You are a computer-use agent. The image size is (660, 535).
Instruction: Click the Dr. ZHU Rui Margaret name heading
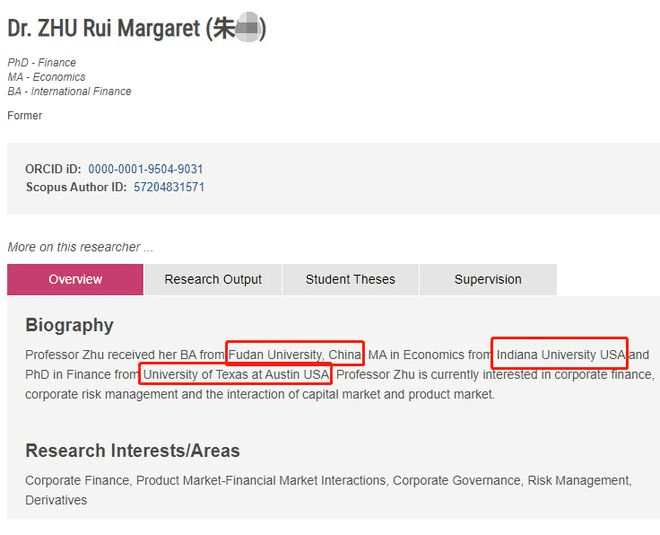click(x=136, y=29)
